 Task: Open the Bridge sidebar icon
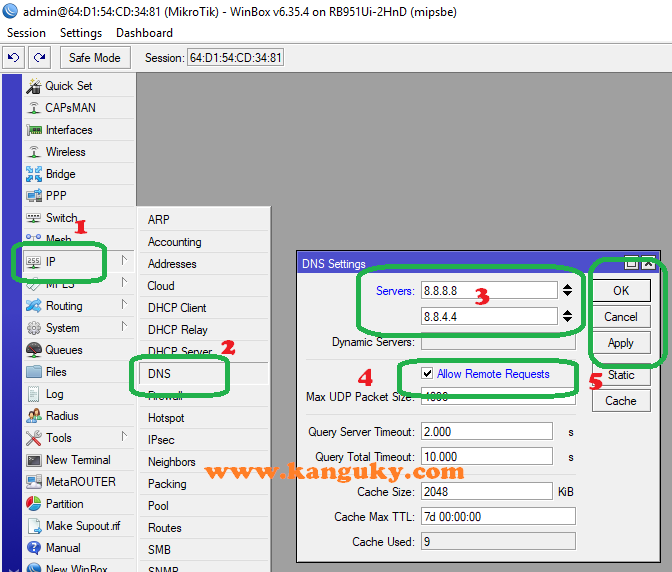pyautogui.click(x=34, y=174)
